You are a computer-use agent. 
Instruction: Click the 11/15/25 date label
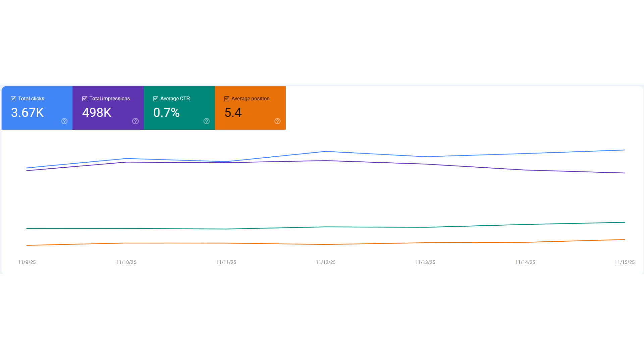coord(624,262)
